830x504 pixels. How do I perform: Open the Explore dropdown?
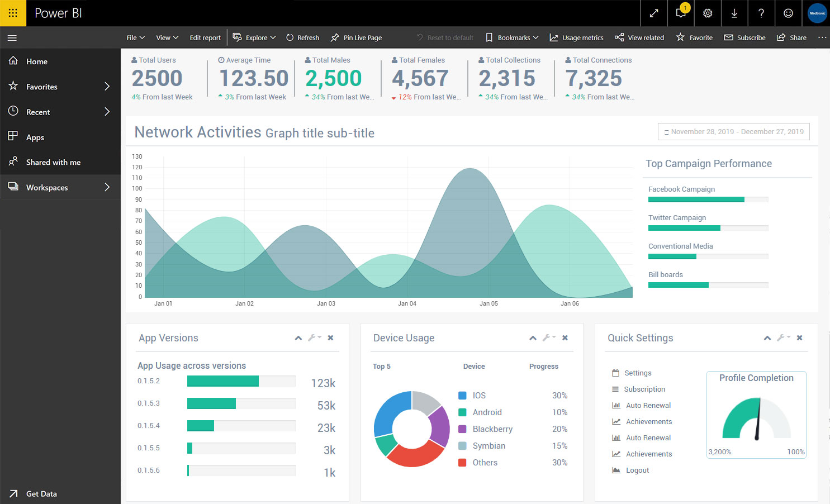coord(254,37)
